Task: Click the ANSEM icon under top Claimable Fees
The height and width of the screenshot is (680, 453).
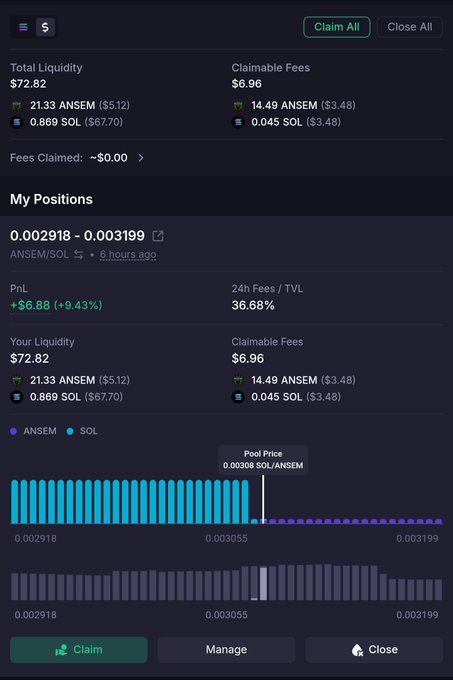Action: (238, 105)
